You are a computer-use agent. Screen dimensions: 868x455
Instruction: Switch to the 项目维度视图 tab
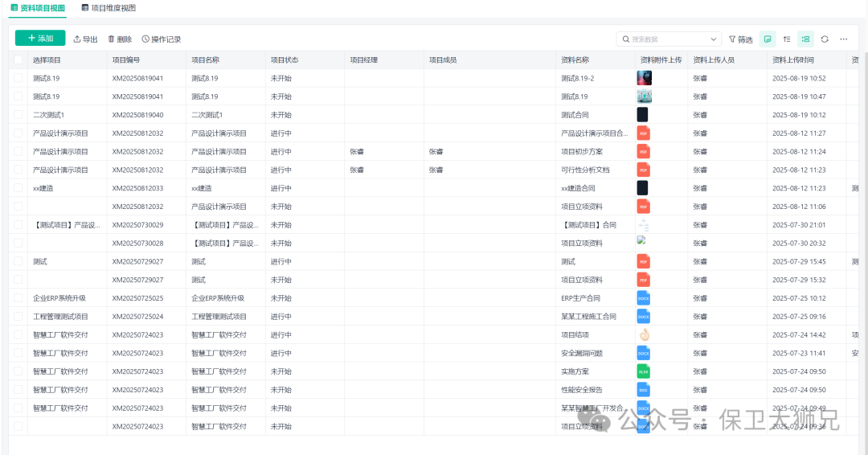click(108, 8)
